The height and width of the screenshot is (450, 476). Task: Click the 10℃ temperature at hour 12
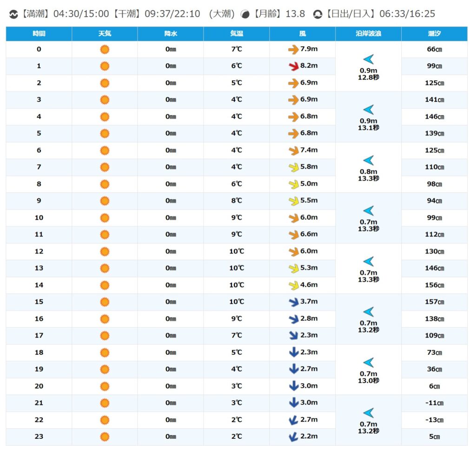[236, 251]
